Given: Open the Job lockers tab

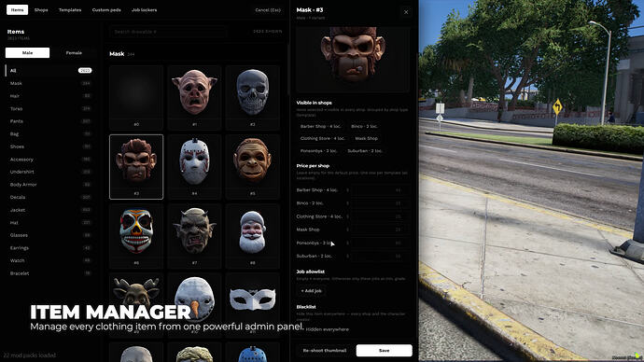Looking at the screenshot, I should pyautogui.click(x=144, y=10).
